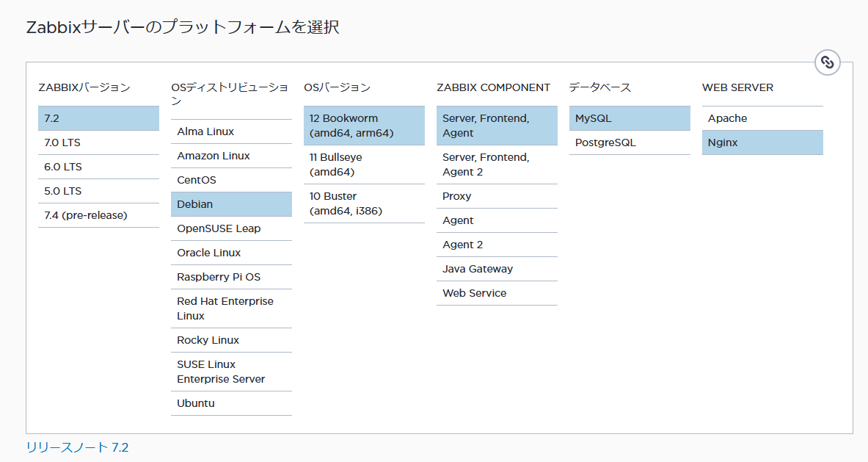Select 11 Bullseye OS version

coord(364,165)
